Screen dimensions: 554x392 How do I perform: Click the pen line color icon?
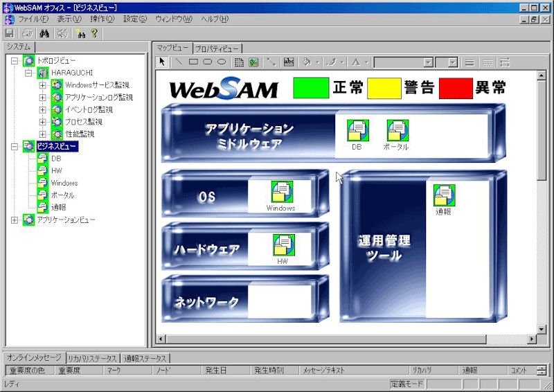click(x=331, y=62)
